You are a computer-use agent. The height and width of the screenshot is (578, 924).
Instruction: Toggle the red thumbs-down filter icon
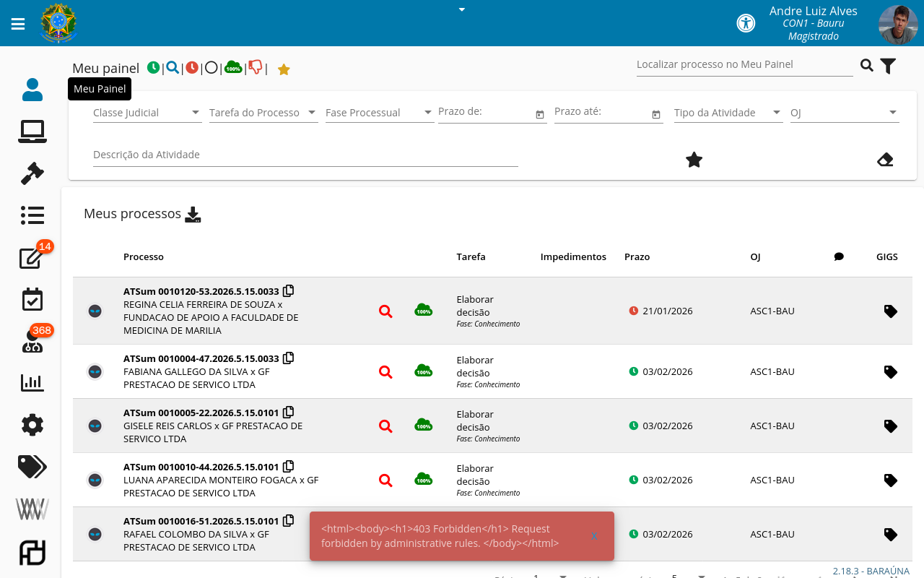[255, 67]
